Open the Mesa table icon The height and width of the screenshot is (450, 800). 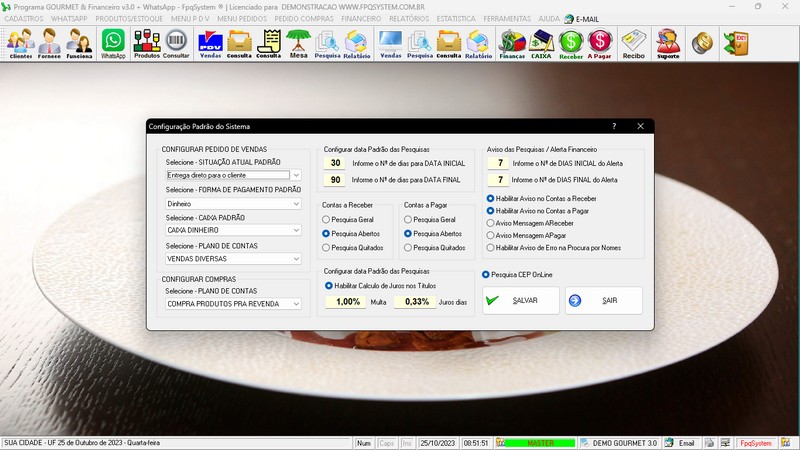[x=298, y=43]
